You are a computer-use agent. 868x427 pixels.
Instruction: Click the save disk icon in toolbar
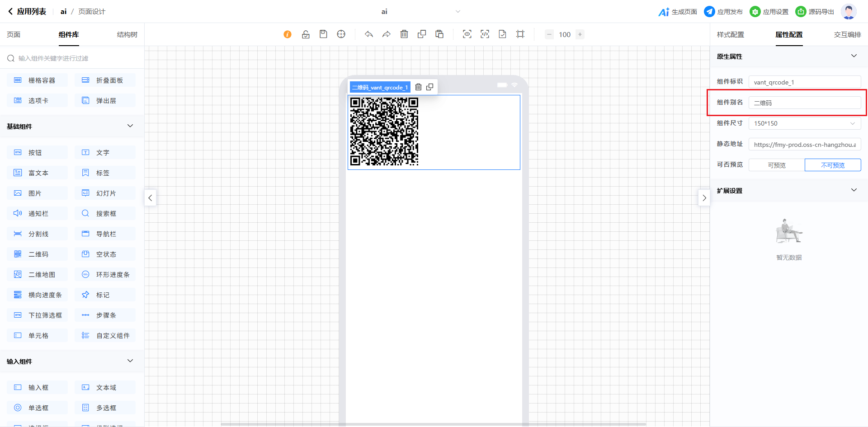(x=323, y=34)
